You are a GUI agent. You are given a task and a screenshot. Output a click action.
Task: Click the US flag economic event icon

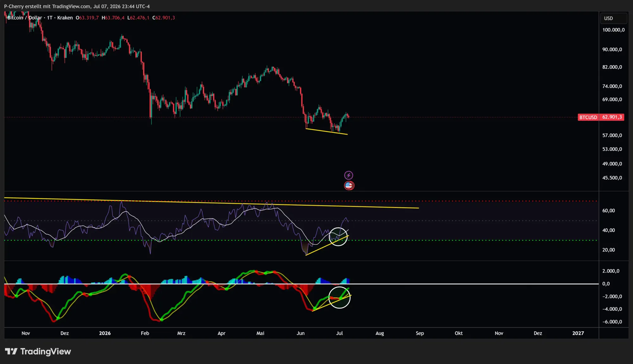pyautogui.click(x=349, y=185)
